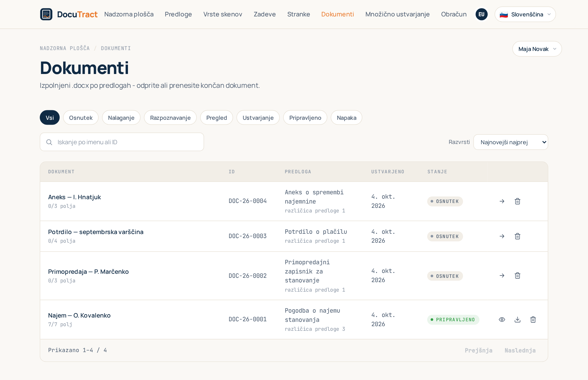588x380 pixels.
Task: Click the DocuTract brand name
Action: click(77, 14)
